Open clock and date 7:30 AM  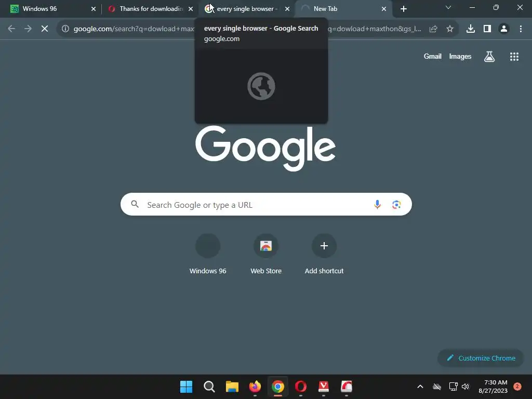493,387
